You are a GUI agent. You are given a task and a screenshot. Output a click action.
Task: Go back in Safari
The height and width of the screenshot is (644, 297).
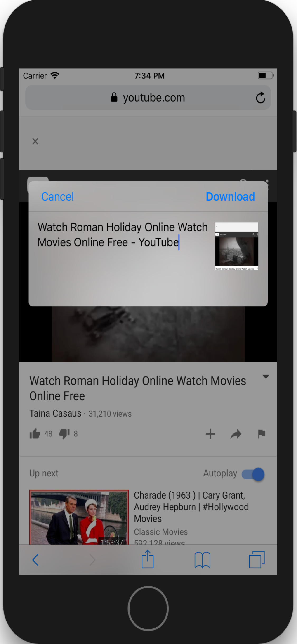coord(35,560)
